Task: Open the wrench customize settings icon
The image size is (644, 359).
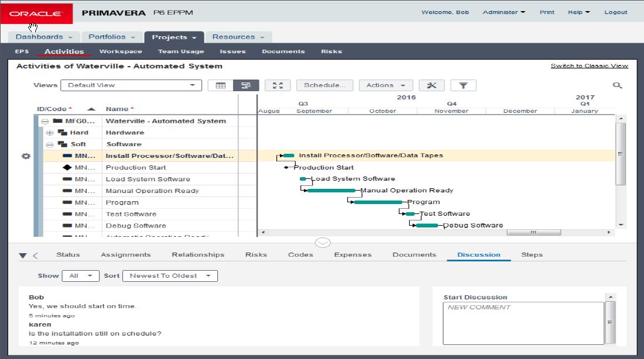Action: (x=432, y=85)
